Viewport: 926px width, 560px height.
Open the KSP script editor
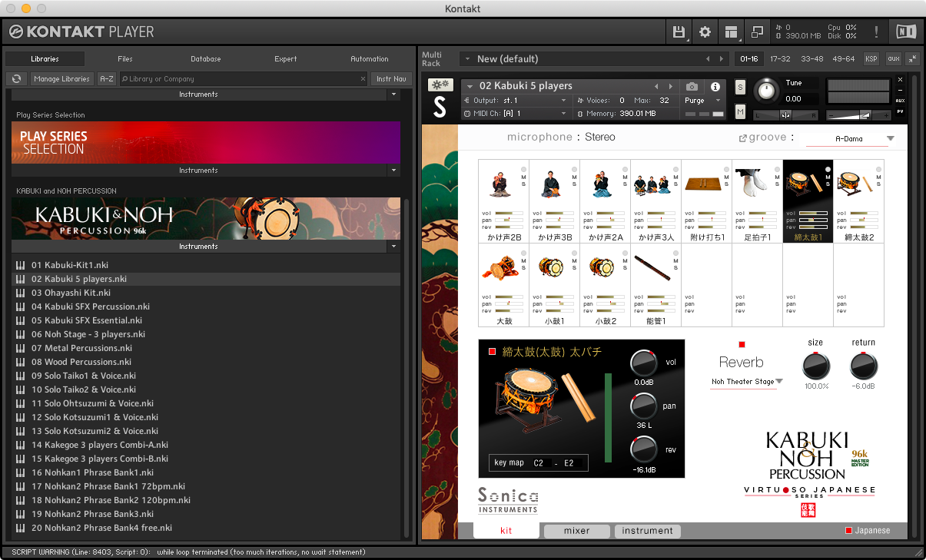point(871,59)
